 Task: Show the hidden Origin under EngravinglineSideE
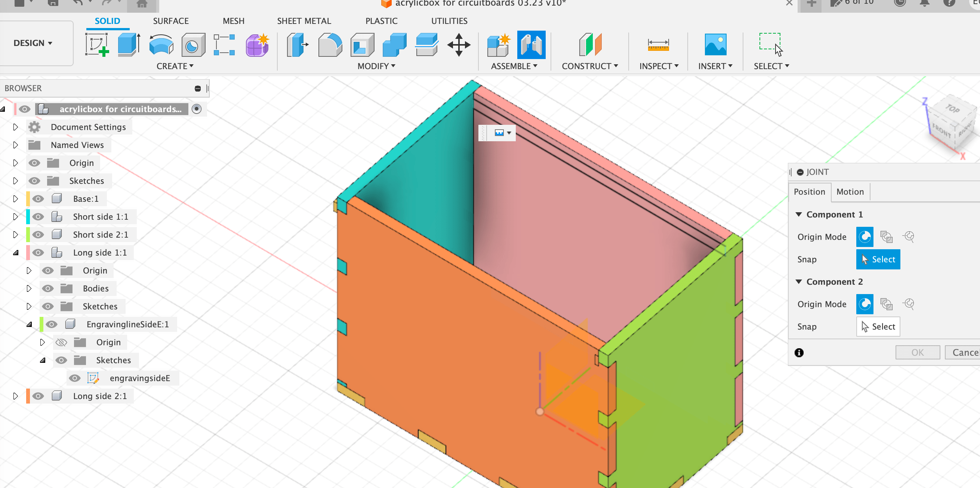[61, 342]
